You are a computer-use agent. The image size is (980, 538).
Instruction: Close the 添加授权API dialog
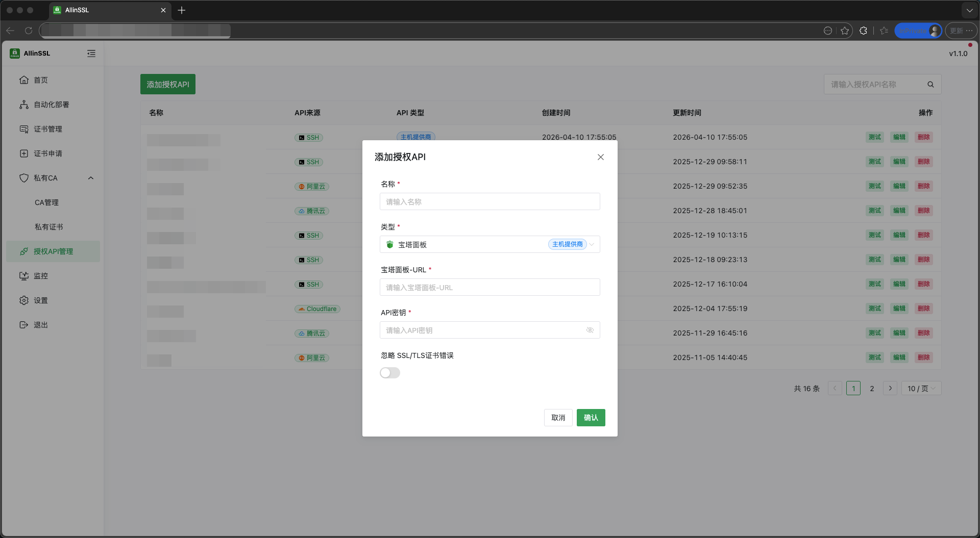(601, 157)
